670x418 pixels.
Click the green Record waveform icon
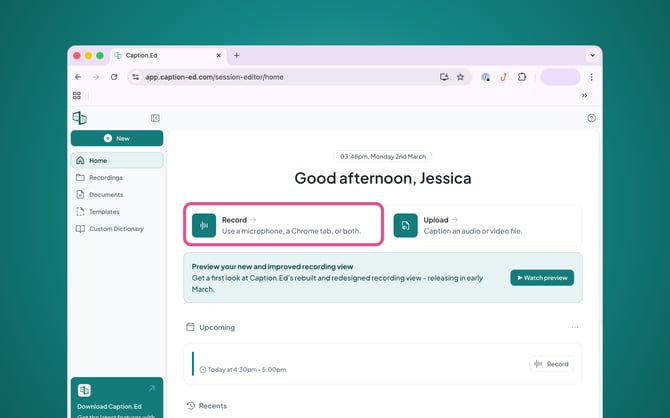point(204,225)
